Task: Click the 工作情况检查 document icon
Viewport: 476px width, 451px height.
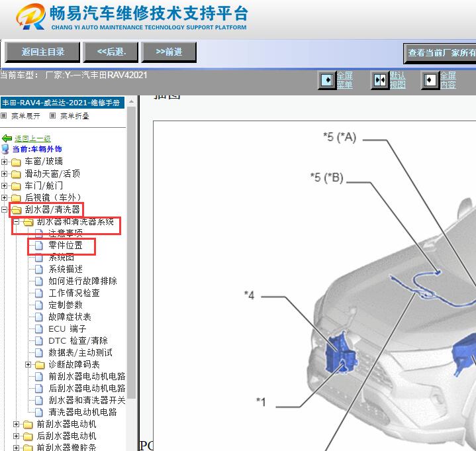Action: (38, 293)
